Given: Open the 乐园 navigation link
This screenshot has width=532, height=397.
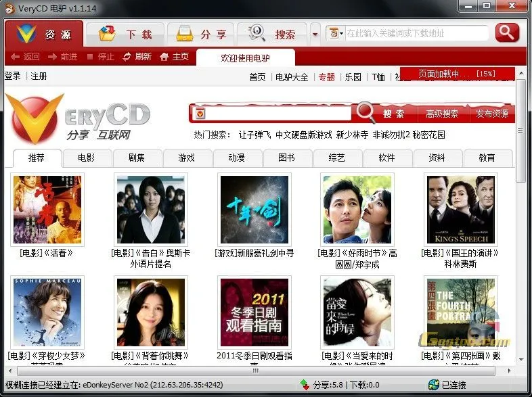Looking at the screenshot, I should [x=353, y=77].
